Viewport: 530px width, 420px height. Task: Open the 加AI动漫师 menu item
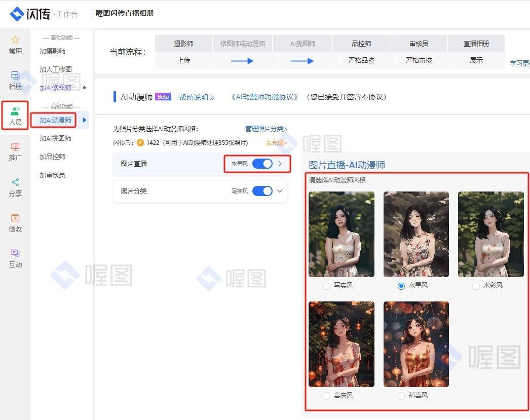point(55,120)
